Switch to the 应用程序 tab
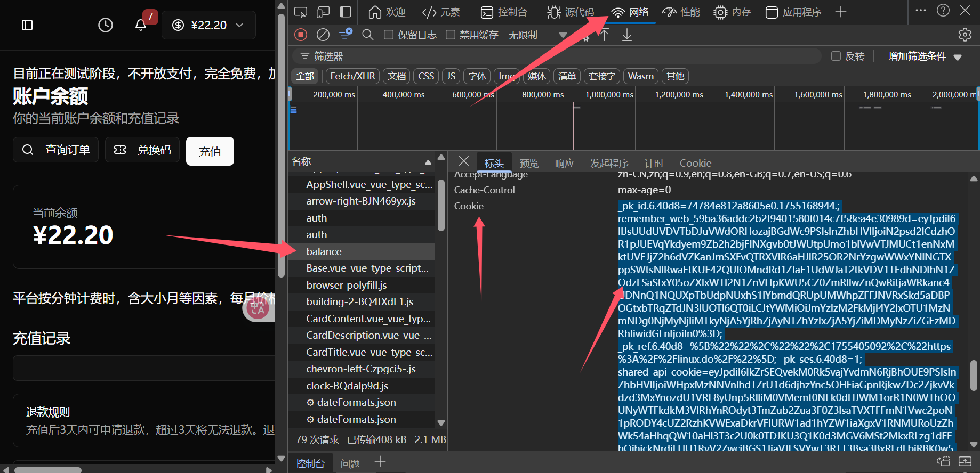 point(793,12)
